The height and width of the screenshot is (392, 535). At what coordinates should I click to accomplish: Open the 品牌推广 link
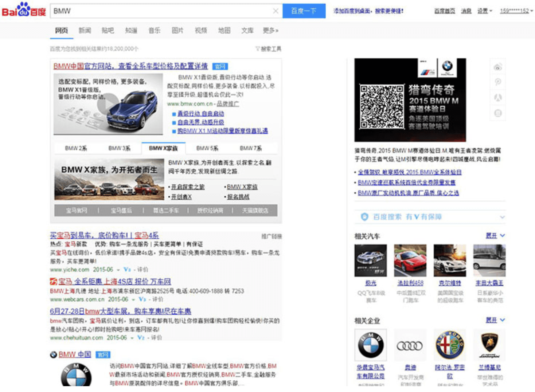[x=228, y=104]
